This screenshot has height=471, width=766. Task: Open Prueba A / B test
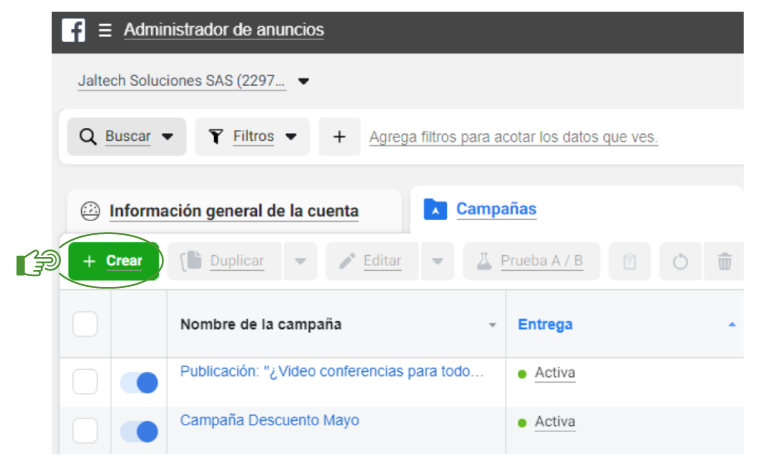pos(531,261)
